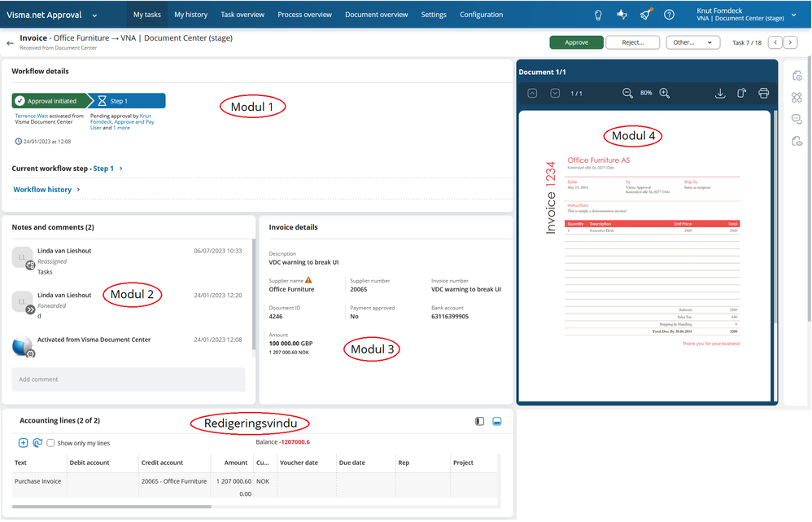This screenshot has height=522, width=812.
Task: Zoom in the document viewer
Action: pyautogui.click(x=665, y=94)
